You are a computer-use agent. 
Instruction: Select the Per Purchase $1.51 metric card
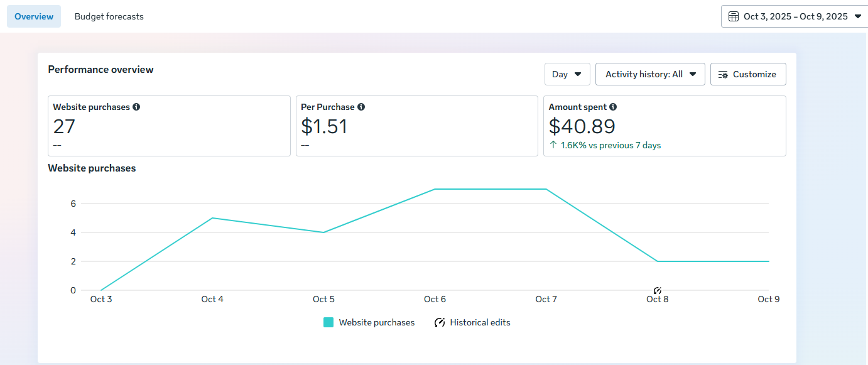pos(417,126)
